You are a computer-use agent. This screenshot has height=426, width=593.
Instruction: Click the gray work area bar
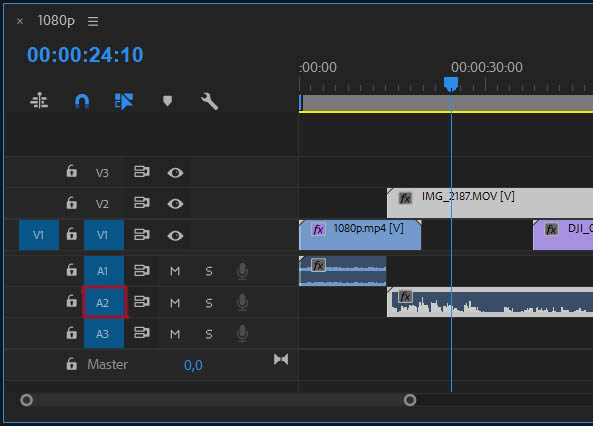[447, 103]
